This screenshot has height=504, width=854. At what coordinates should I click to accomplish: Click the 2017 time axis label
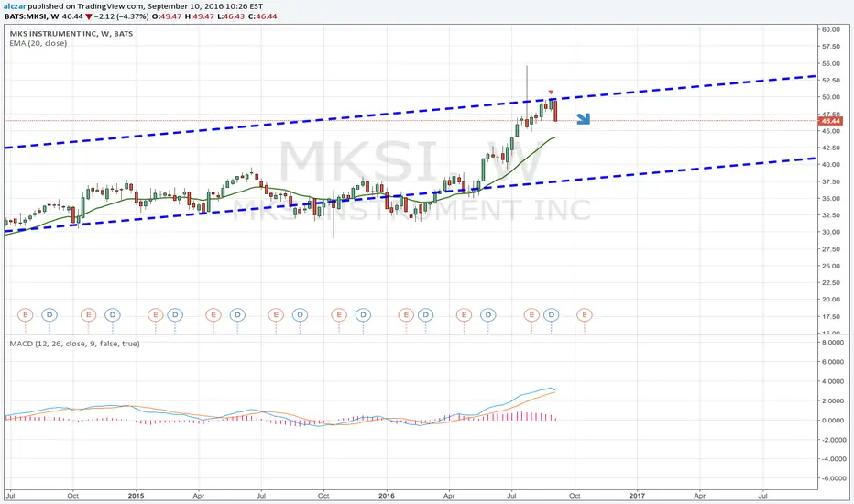pyautogui.click(x=637, y=496)
